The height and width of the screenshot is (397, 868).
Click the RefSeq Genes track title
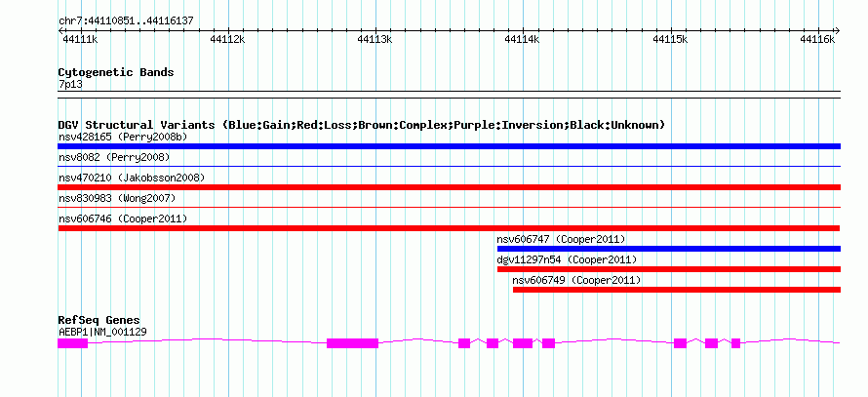[99, 320]
